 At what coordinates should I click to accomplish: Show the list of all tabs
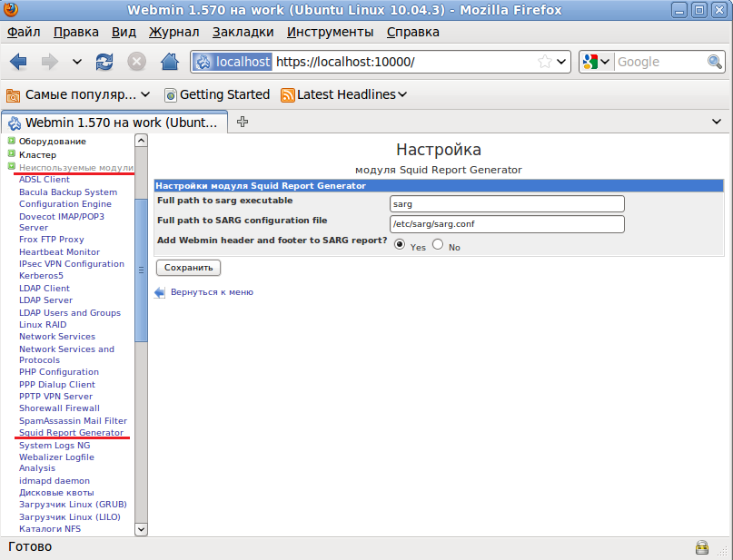pyautogui.click(x=716, y=122)
